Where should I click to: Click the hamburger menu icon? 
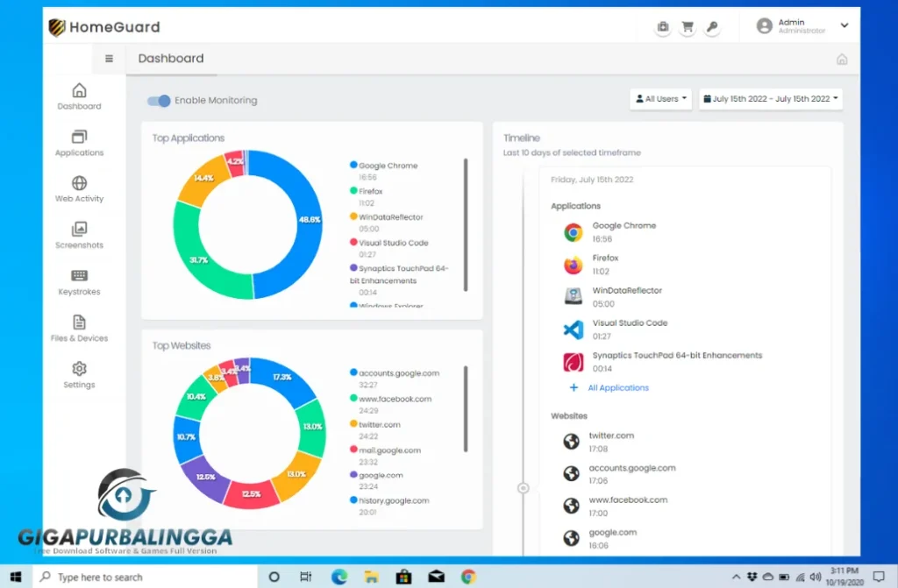(x=109, y=59)
